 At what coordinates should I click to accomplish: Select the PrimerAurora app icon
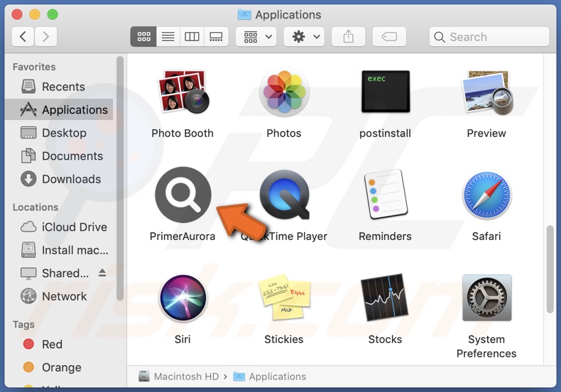pos(183,195)
